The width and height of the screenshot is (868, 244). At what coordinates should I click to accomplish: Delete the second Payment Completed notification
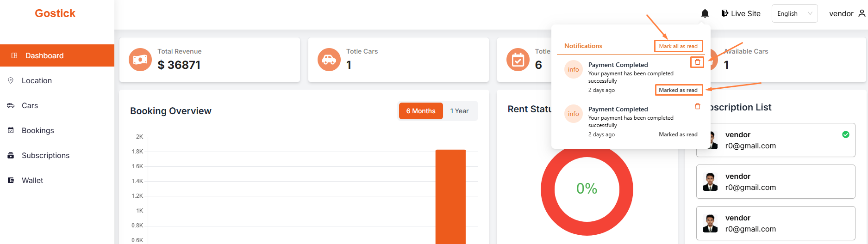(x=697, y=106)
